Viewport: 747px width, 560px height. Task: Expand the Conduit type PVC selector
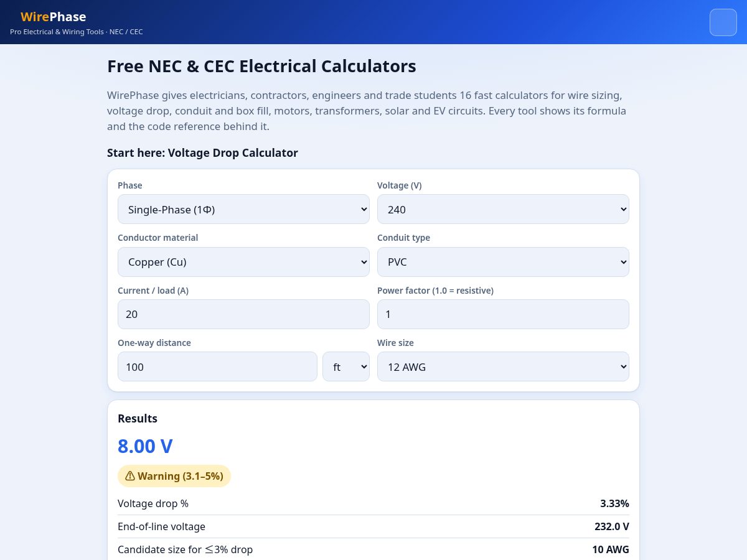click(503, 262)
